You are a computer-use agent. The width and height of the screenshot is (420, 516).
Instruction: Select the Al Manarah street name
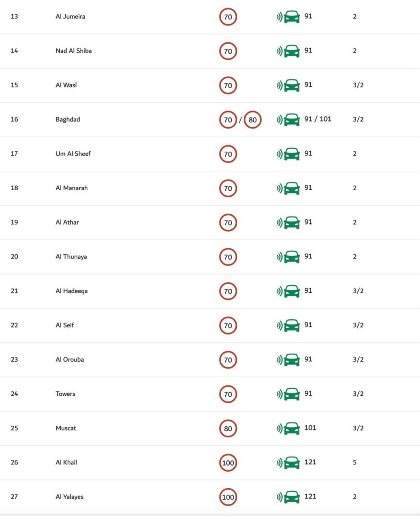click(72, 188)
